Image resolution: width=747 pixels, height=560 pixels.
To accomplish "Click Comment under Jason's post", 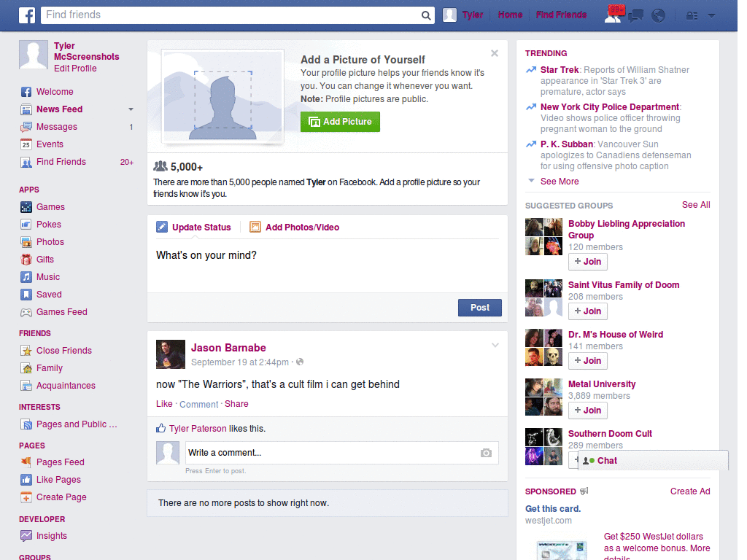I will [198, 404].
